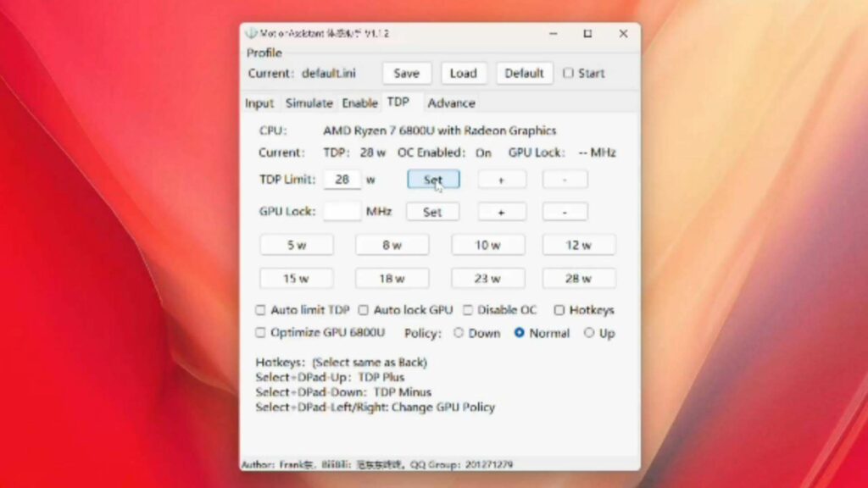868x488 pixels.
Task: Apply GPU Lock with its Set button
Action: pos(432,211)
